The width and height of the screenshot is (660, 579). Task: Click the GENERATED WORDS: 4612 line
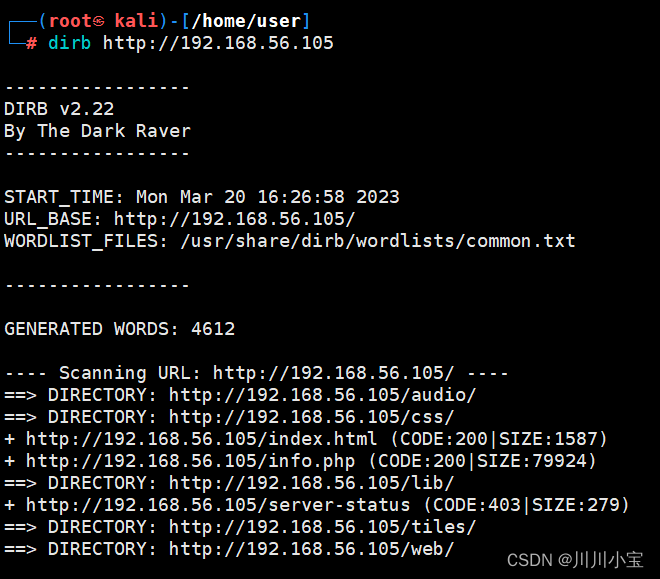coord(120,329)
